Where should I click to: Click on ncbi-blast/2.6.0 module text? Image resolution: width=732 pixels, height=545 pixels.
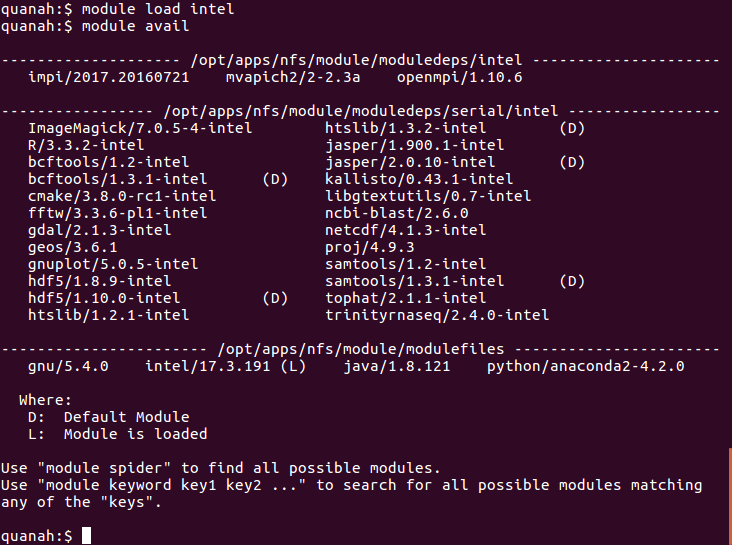pos(396,213)
